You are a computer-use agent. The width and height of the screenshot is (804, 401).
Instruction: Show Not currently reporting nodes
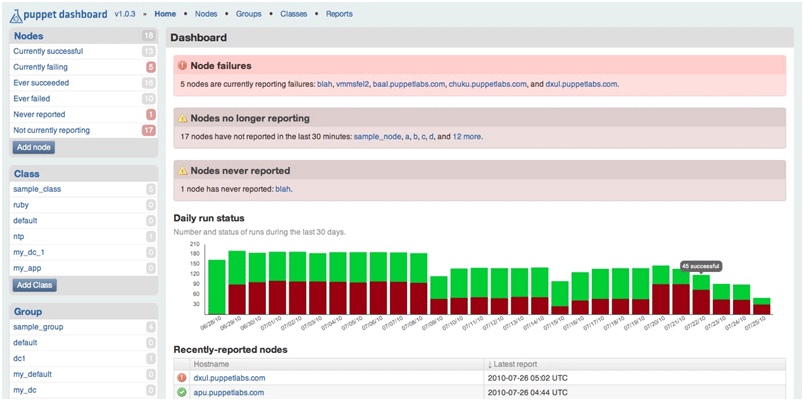(51, 130)
